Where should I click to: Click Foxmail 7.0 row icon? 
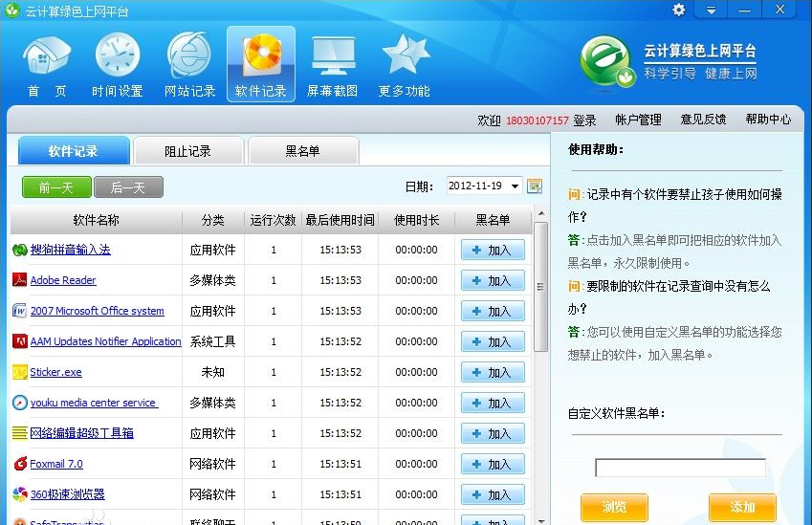pyautogui.click(x=20, y=464)
